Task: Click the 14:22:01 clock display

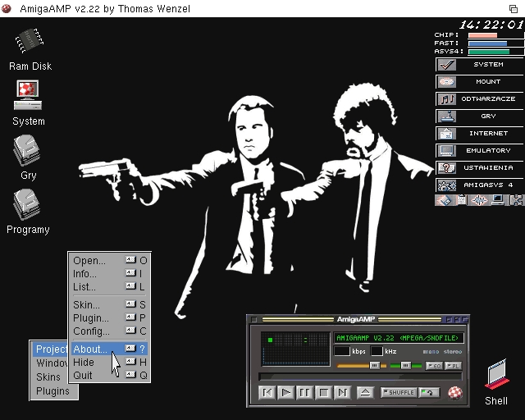Action: [491, 25]
